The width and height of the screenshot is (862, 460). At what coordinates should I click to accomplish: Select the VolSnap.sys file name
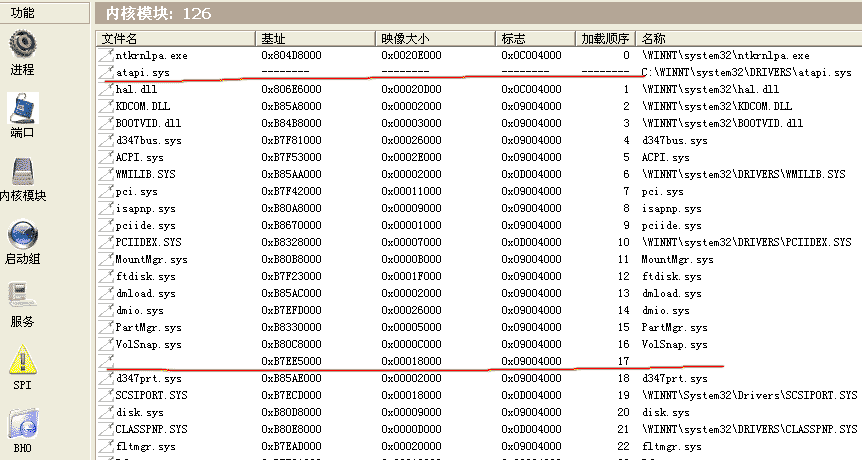pos(148,345)
